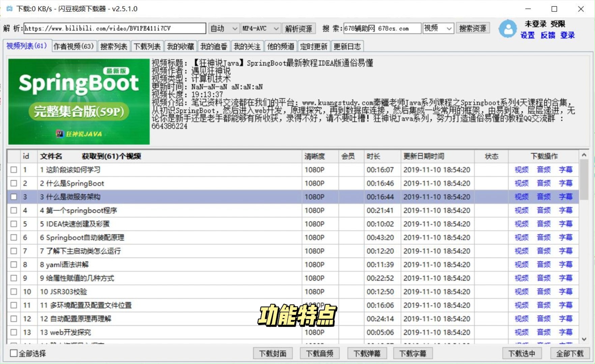Click the 下载弹幕 button
The height and width of the screenshot is (364, 595).
point(367,353)
